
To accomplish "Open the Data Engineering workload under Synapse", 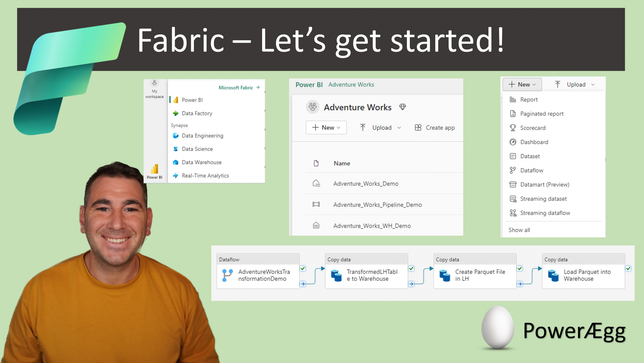I will click(202, 136).
